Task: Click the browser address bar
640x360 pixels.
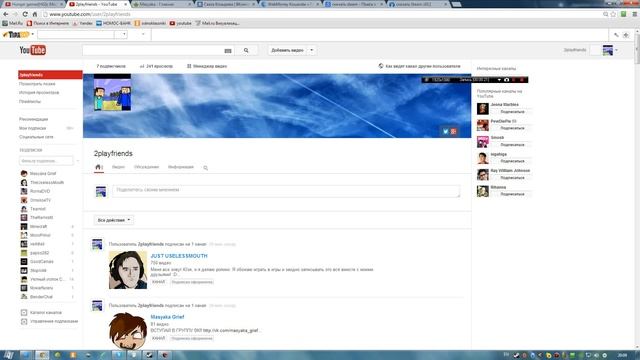Action: [322, 14]
